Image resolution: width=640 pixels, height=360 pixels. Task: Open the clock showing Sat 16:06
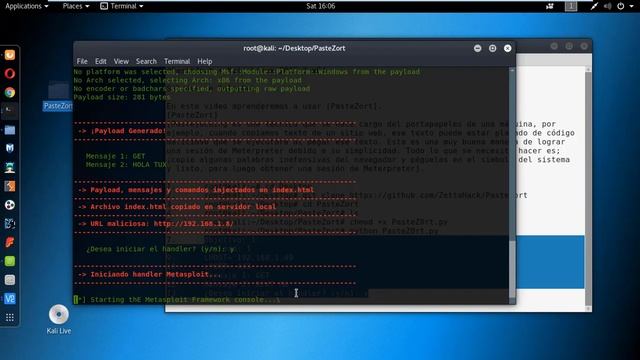[x=320, y=6]
